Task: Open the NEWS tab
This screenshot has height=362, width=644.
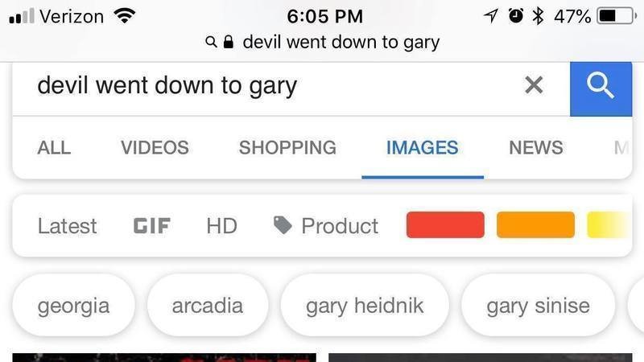Action: point(536,148)
